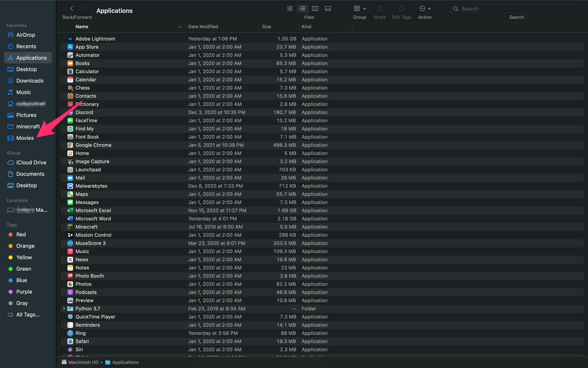This screenshot has height=368, width=588.
Task: Select the Calculator app icon
Action: (x=70, y=71)
